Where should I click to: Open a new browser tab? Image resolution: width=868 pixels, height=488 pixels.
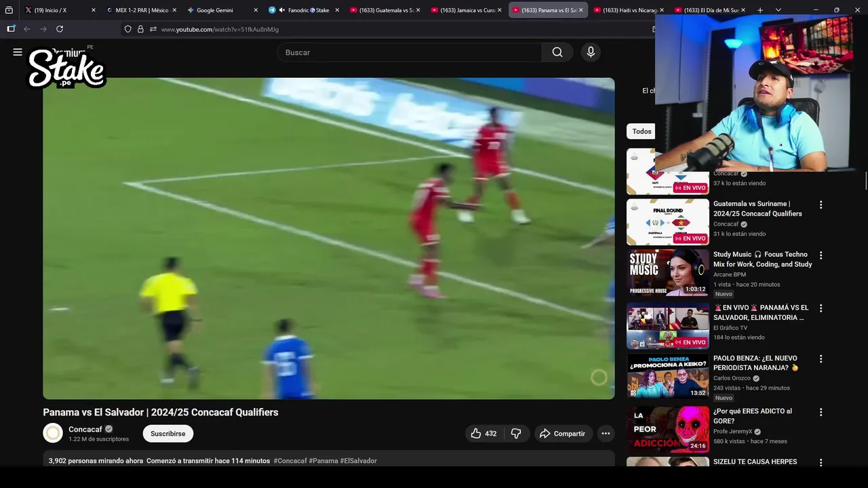point(760,10)
